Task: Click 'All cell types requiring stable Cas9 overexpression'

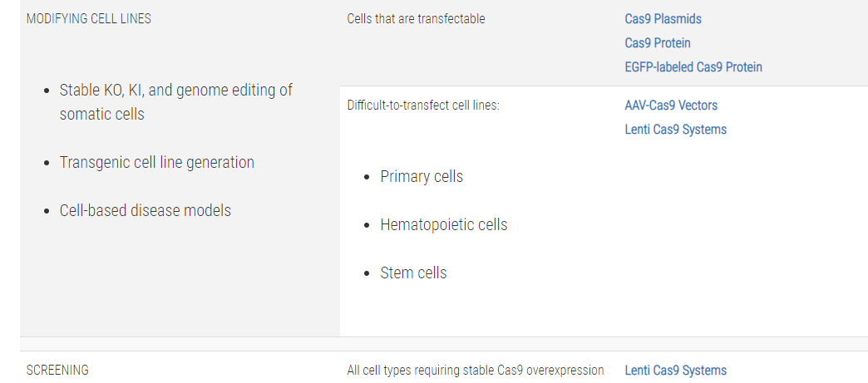Action: coord(475,371)
